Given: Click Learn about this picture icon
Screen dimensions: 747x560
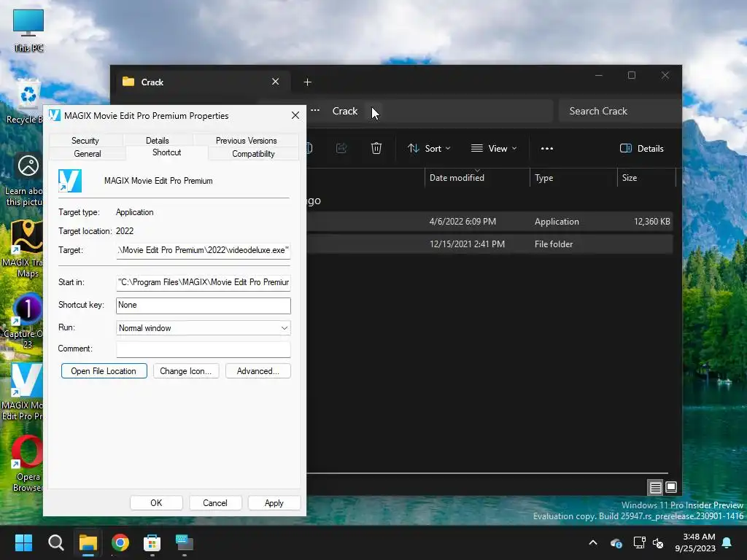Looking at the screenshot, I should tap(25, 180).
